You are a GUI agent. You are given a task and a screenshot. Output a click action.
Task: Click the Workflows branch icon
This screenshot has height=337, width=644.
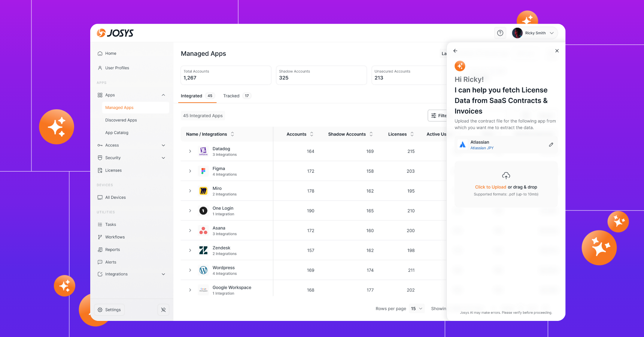coord(100,237)
